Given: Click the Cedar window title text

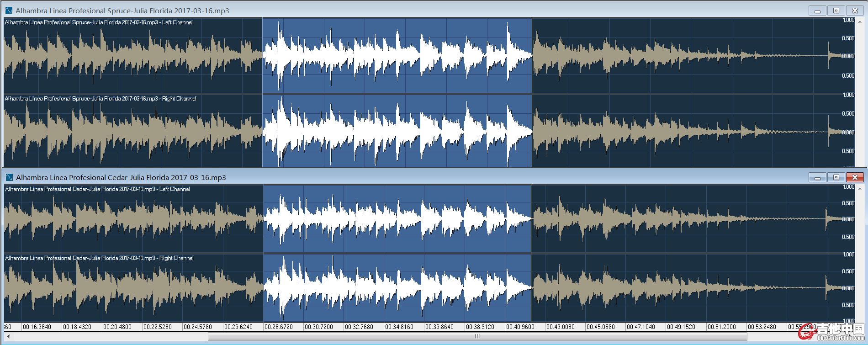Looking at the screenshot, I should tap(121, 177).
